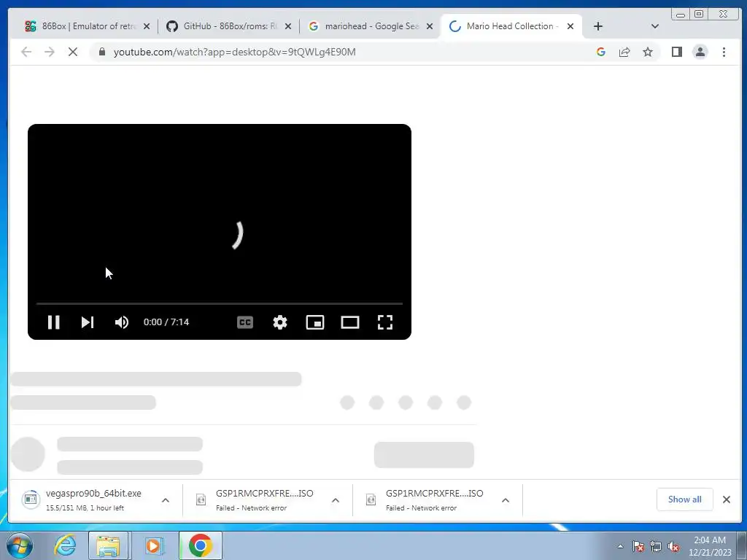Mute the video player volume
The image size is (747, 560).
pyautogui.click(x=122, y=322)
